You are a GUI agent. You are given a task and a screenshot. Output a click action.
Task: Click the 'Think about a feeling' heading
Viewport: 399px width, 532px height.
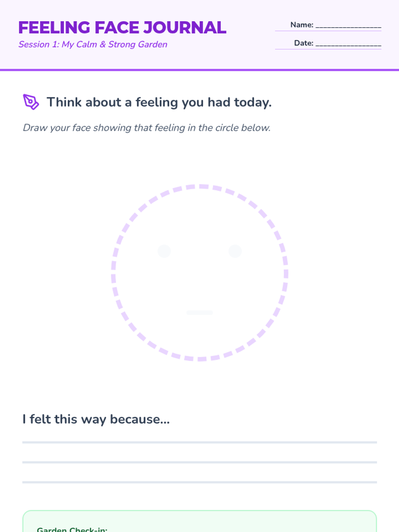(159, 102)
